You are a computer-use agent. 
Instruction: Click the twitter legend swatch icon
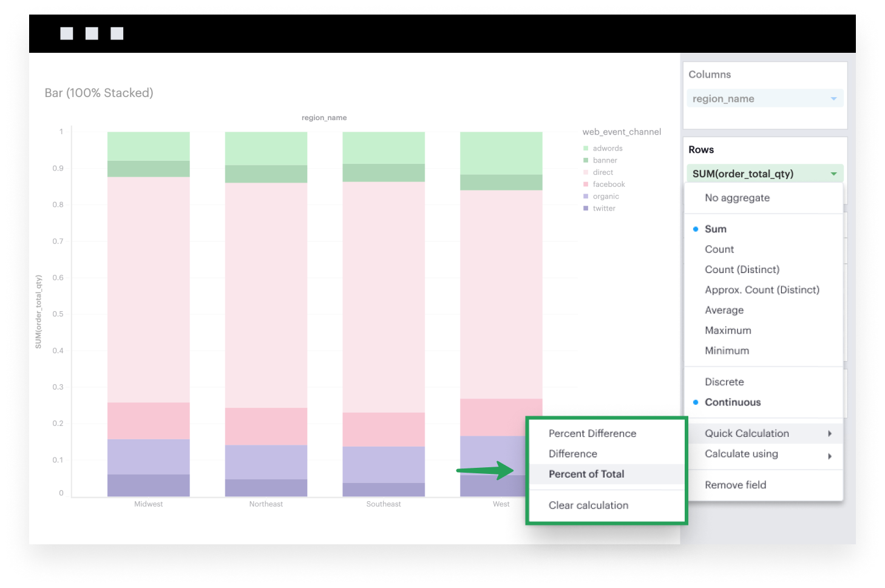pyautogui.click(x=586, y=208)
